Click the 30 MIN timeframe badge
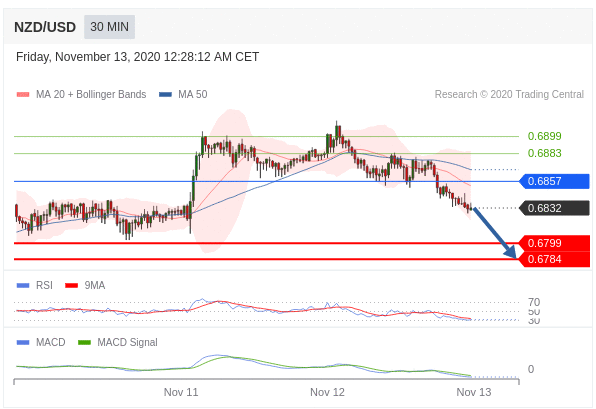Screen dimensions: 596x409 (x=109, y=27)
